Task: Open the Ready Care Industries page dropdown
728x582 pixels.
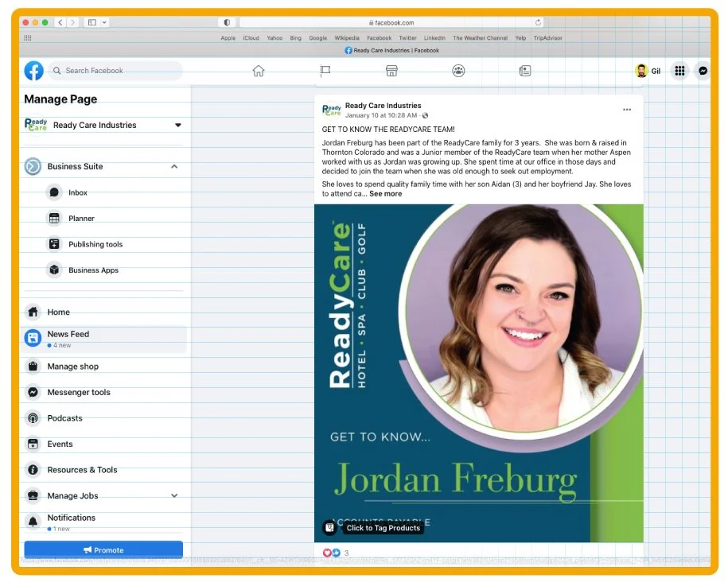Action: (x=177, y=125)
